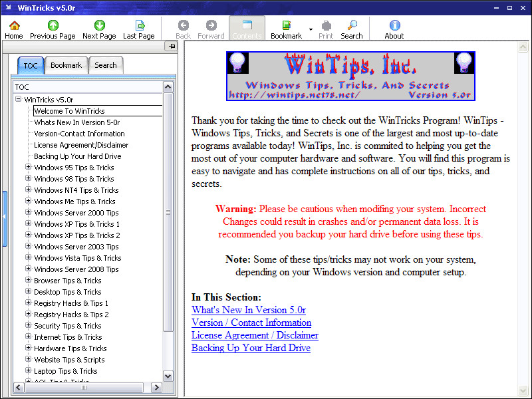Toggle the Contents pane button
Screen dimensions: 532x399
247,28
